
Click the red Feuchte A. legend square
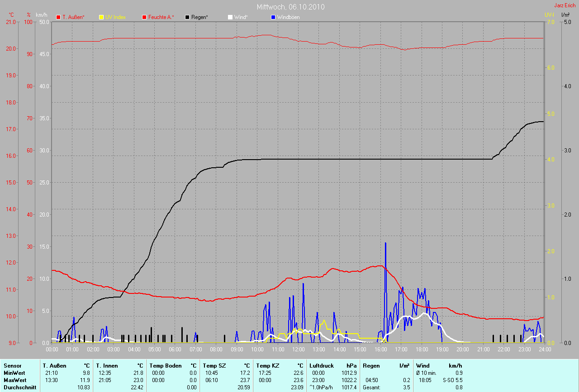[x=145, y=17]
